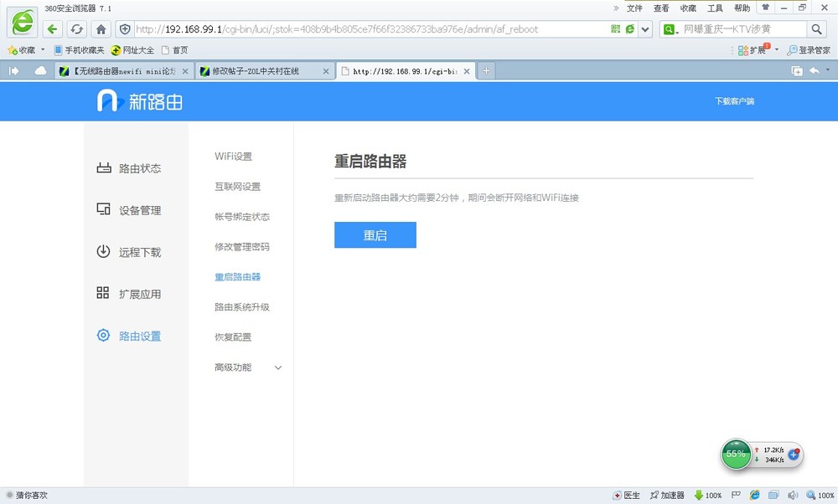The image size is (838, 504).
Task: Click the search magnifier icon
Action: (x=817, y=29)
